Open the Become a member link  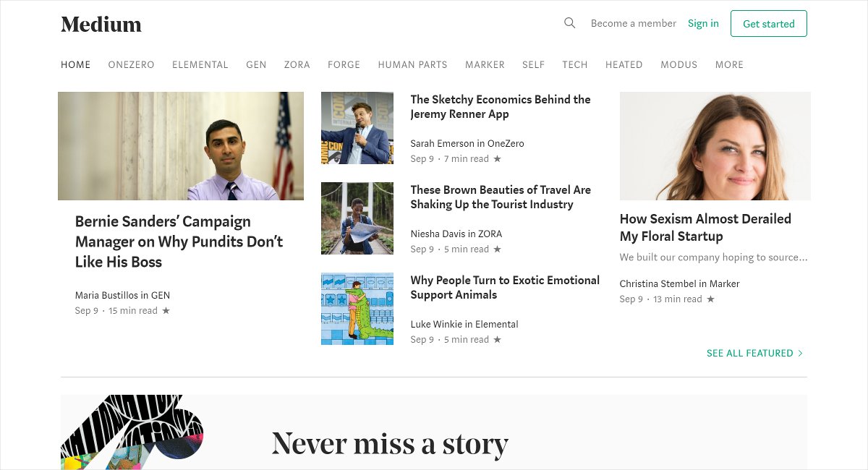[x=633, y=24]
